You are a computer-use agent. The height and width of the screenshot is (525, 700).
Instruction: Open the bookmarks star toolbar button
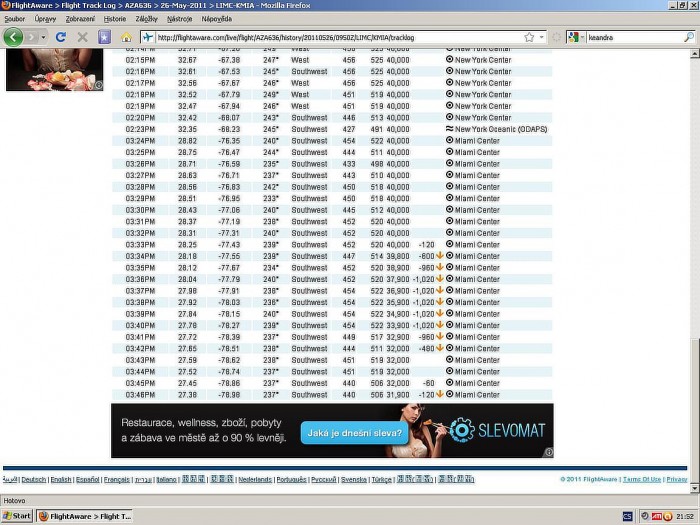[x=104, y=37]
